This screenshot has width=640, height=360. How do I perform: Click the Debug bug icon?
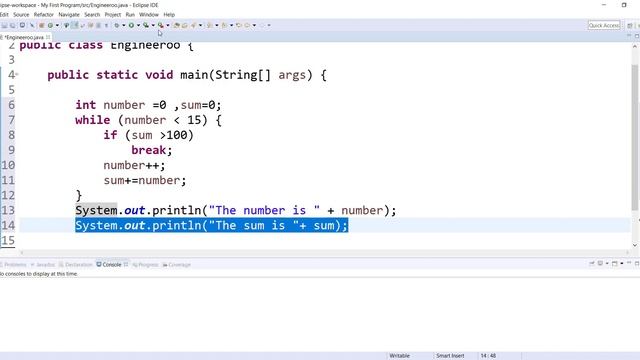coord(117,25)
